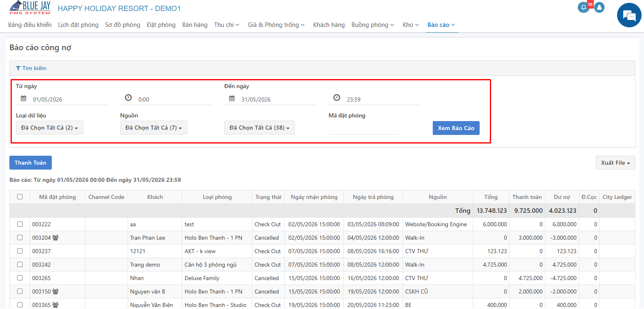644x309 pixels.
Task: Open the notifications bell icon
Action: coord(584,7)
